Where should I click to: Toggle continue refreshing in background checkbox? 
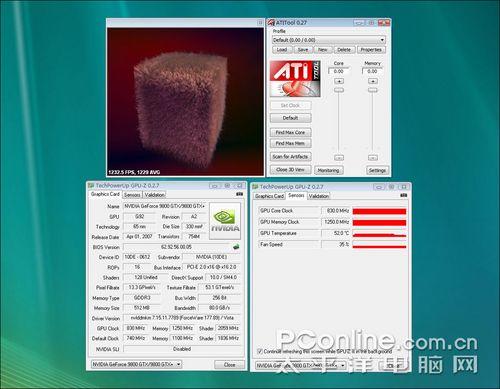pos(260,351)
